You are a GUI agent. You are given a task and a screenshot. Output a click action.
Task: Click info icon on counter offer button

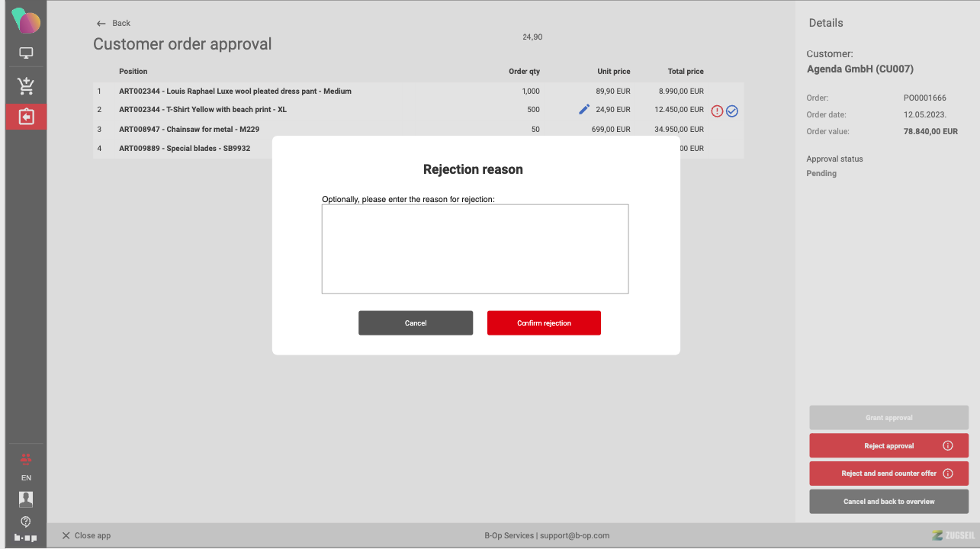point(948,474)
